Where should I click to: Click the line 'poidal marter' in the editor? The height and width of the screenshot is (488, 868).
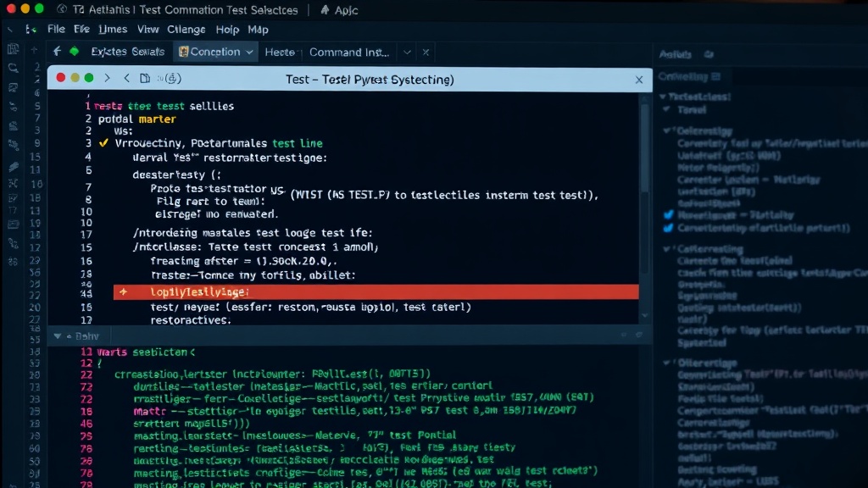click(x=137, y=119)
